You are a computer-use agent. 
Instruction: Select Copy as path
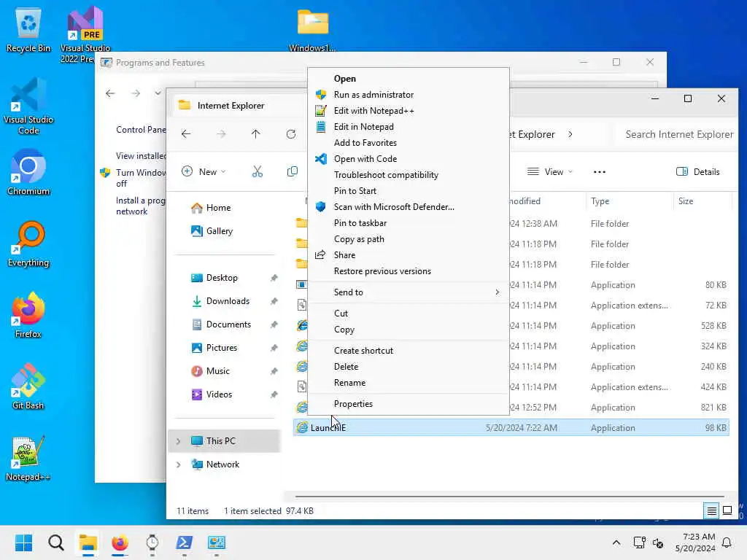point(409,239)
